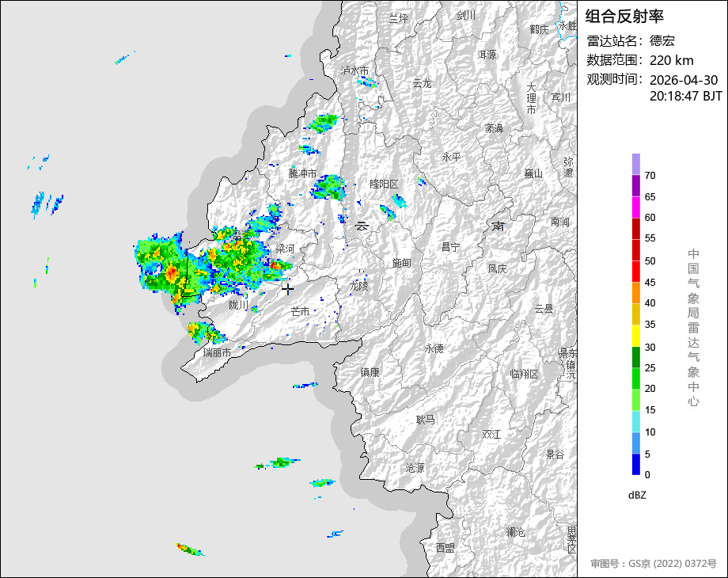
Task: Click the dark green 25–30 dBZ legend swatch
Action: click(x=636, y=357)
